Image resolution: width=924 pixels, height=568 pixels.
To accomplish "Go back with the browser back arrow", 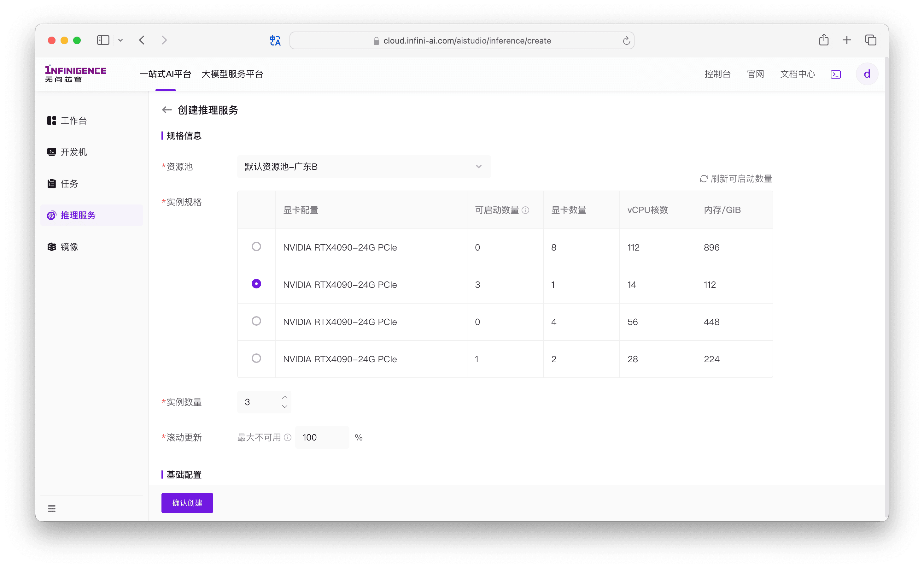I will tap(142, 40).
